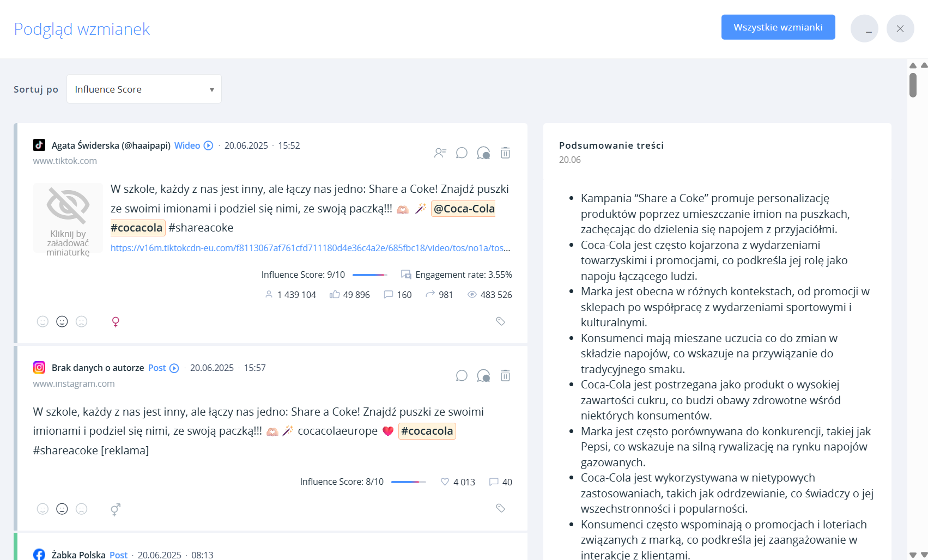The width and height of the screenshot is (928, 560).
Task: Click the comment bubble icon on Instagram mention
Action: [462, 375]
